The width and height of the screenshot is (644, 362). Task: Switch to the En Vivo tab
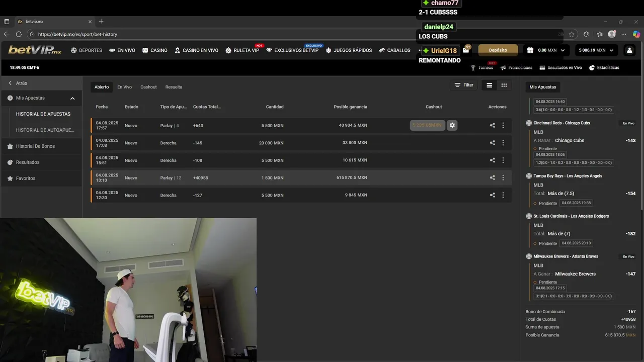[124, 87]
